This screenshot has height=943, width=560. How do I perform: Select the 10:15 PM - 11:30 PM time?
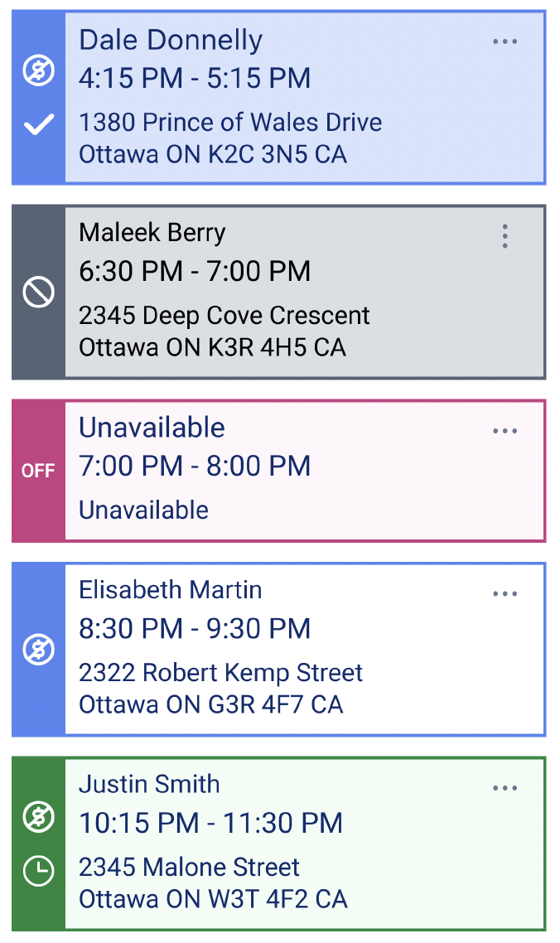tap(210, 823)
